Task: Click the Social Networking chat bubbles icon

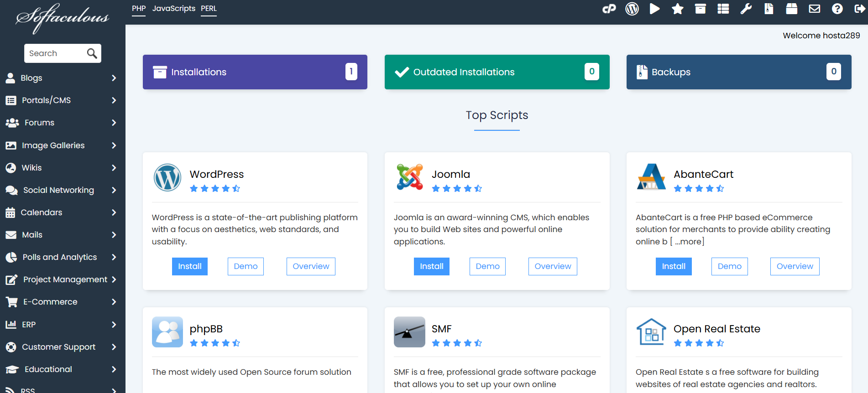Action: pos(11,190)
